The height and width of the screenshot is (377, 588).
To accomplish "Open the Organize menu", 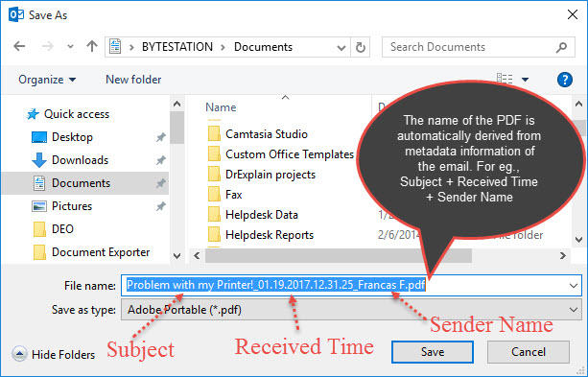I will click(x=47, y=80).
